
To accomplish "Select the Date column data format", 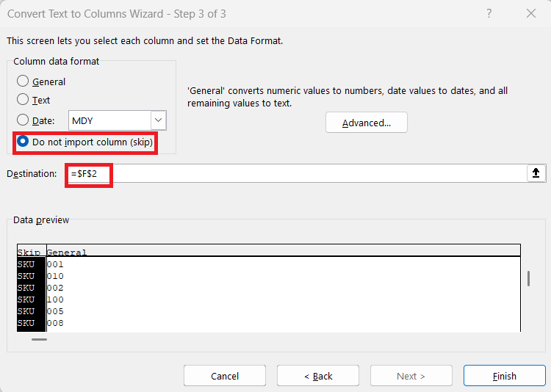I will click(35, 120).
